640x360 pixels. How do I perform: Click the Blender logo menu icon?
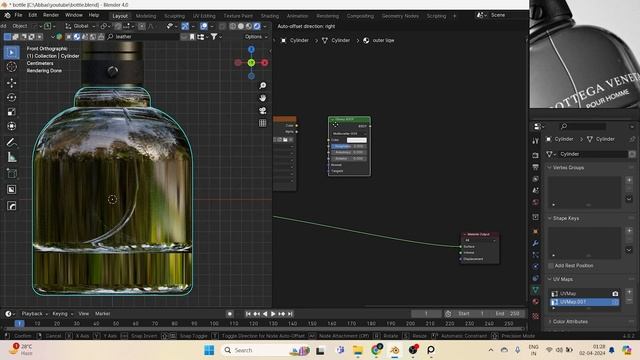tap(7, 15)
